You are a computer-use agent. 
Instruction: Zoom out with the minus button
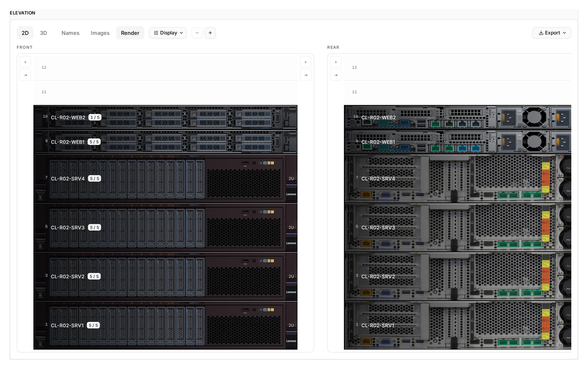pos(197,33)
